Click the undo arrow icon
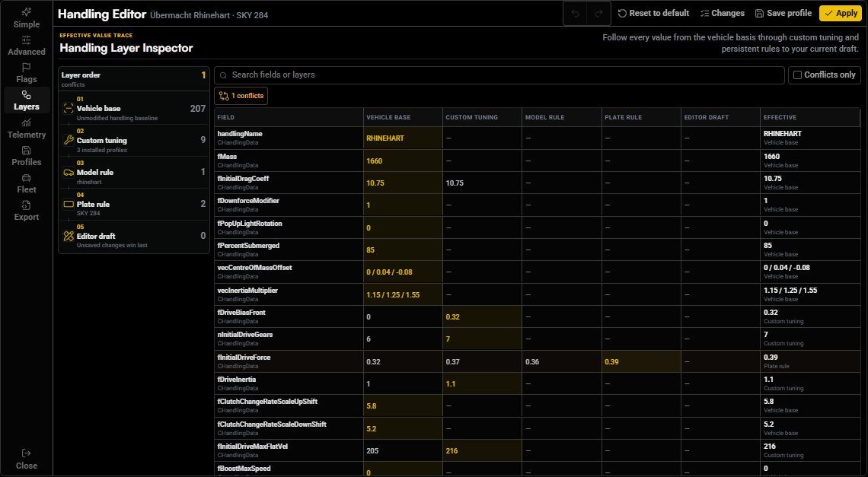Image resolution: width=868 pixels, height=477 pixels. tap(575, 13)
